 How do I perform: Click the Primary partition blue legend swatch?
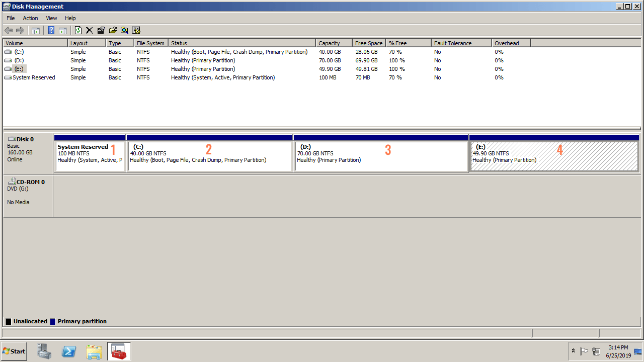point(52,322)
